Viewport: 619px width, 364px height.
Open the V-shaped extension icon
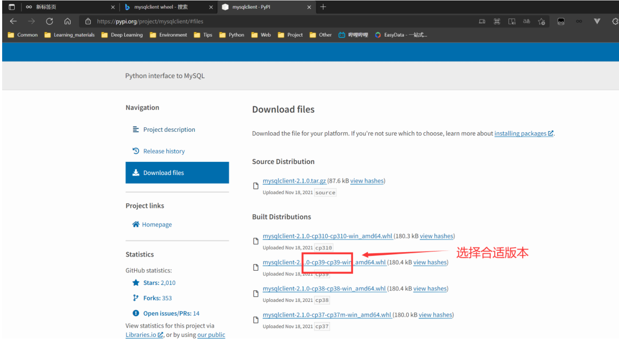pyautogui.click(x=597, y=21)
